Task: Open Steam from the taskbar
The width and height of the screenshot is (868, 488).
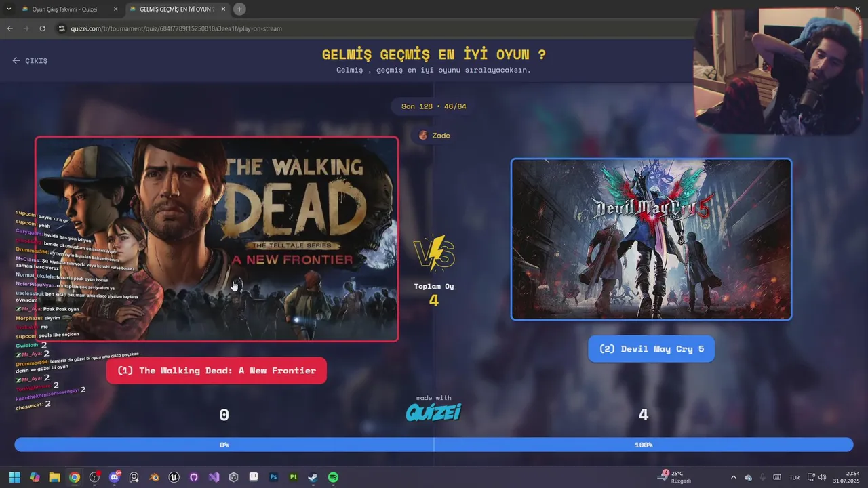Action: (x=313, y=477)
